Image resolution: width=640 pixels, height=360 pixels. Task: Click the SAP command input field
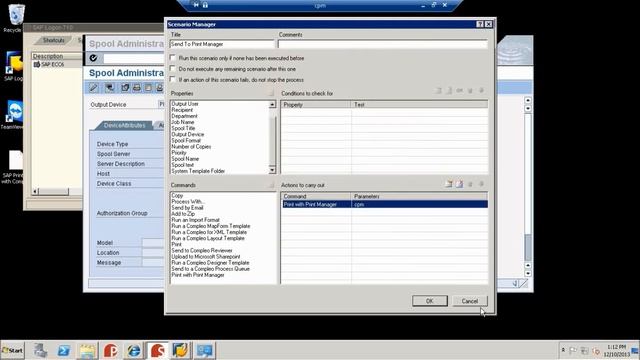[133, 58]
